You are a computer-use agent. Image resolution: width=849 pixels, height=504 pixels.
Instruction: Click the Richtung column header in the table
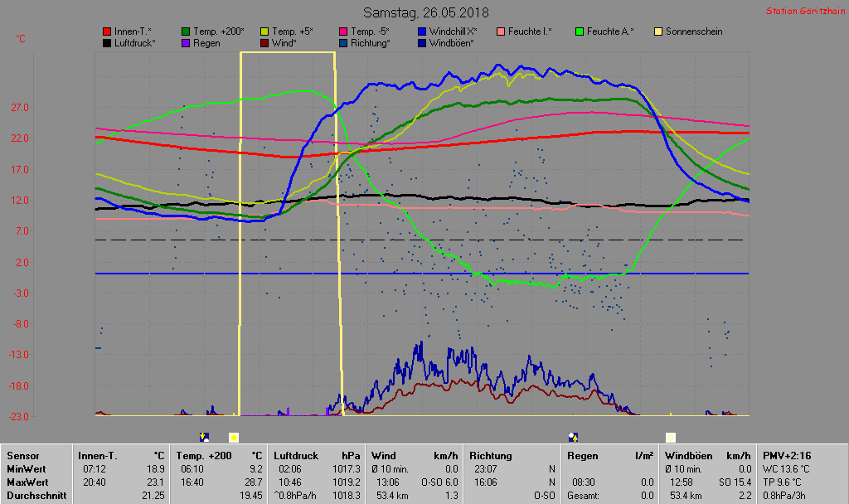(490, 456)
